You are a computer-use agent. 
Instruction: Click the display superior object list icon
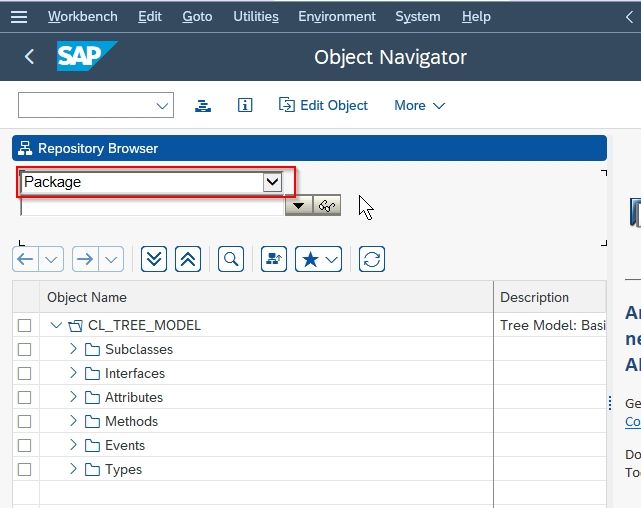[x=273, y=259]
